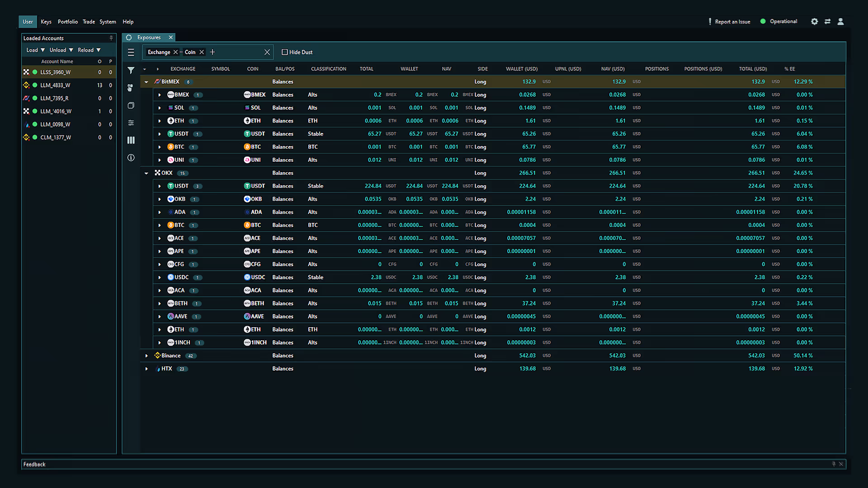Click the swap arrows icon in top bar
868x488 pixels.
tap(827, 22)
